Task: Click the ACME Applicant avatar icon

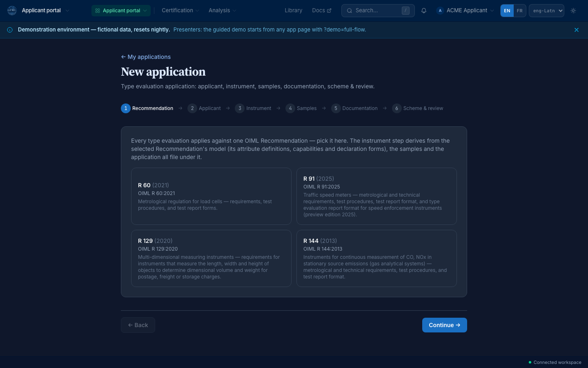Action: click(x=440, y=11)
